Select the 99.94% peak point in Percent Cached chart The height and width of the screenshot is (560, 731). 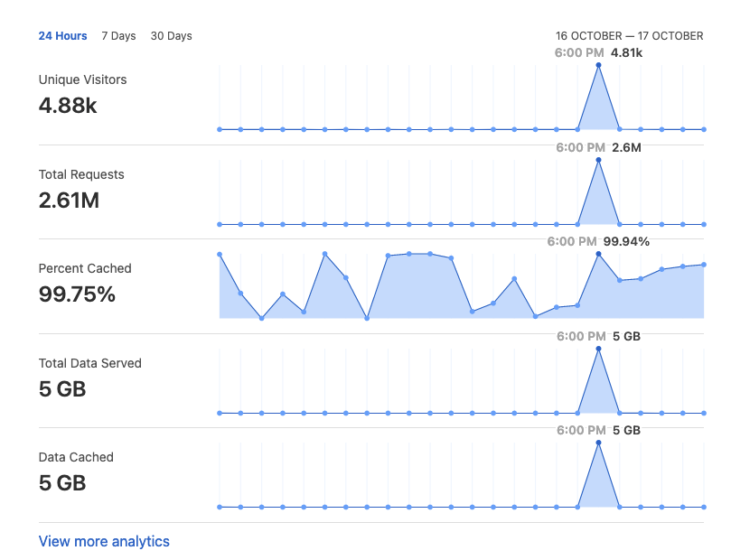[598, 255]
